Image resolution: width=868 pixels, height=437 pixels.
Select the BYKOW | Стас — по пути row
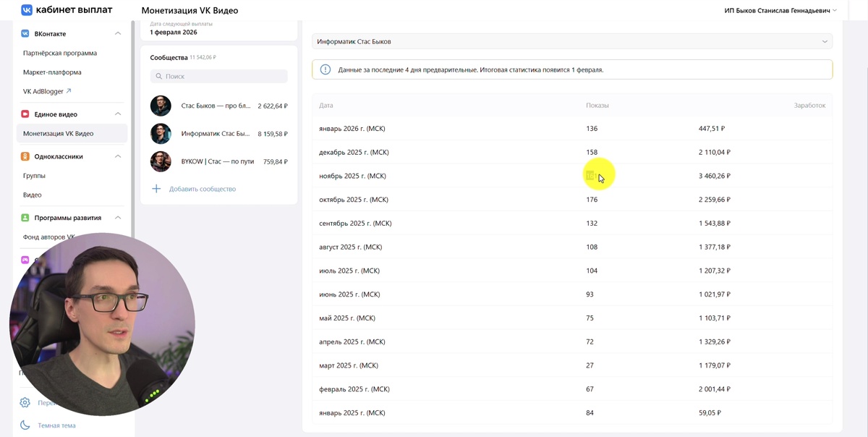[x=219, y=161]
